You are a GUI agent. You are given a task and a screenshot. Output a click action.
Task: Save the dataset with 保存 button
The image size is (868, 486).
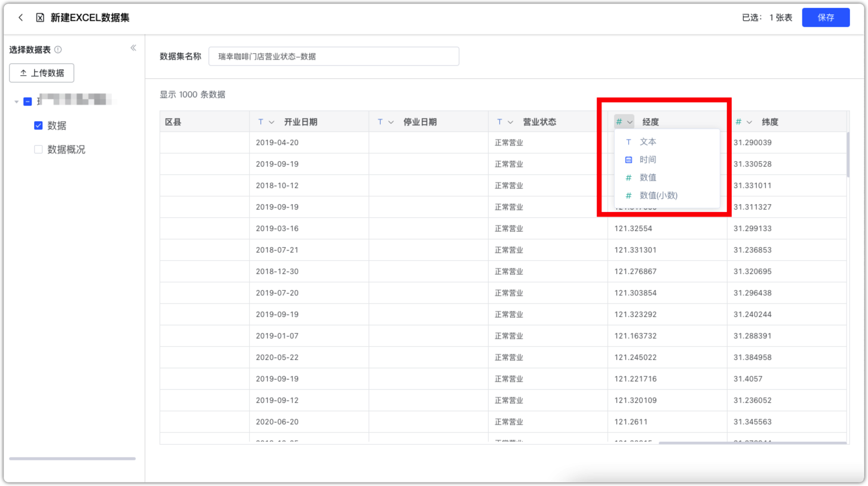click(826, 18)
